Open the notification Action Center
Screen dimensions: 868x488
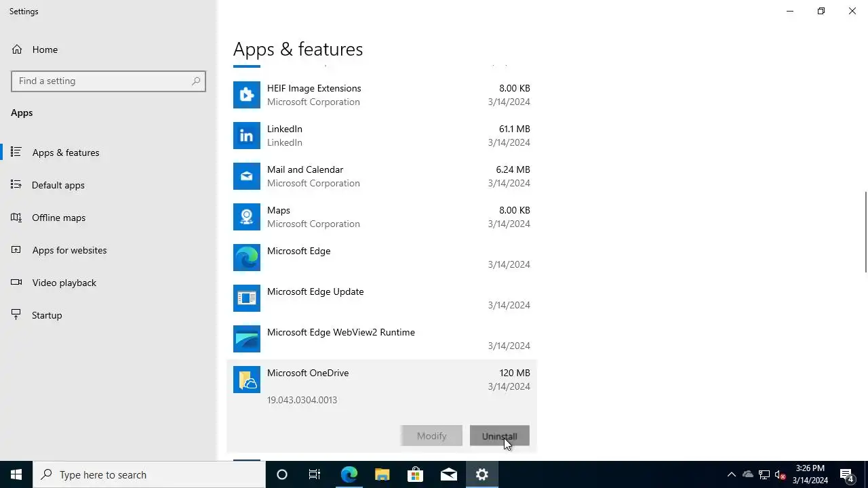pos(847,474)
